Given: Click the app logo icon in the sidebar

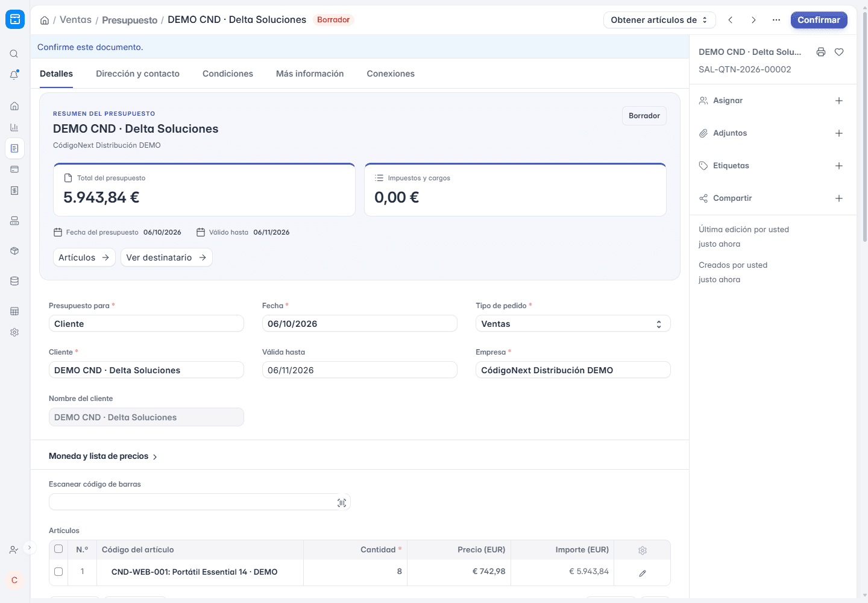Looking at the screenshot, I should click(x=15, y=19).
